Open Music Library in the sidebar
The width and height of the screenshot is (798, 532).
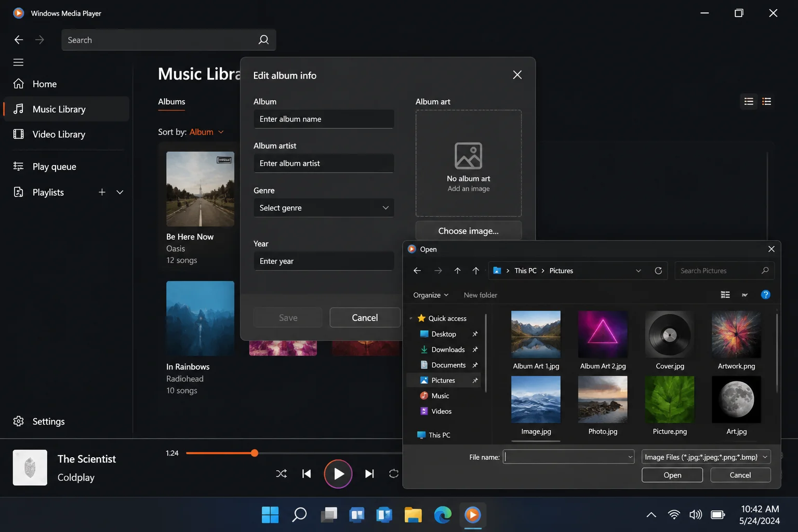[x=66, y=109]
